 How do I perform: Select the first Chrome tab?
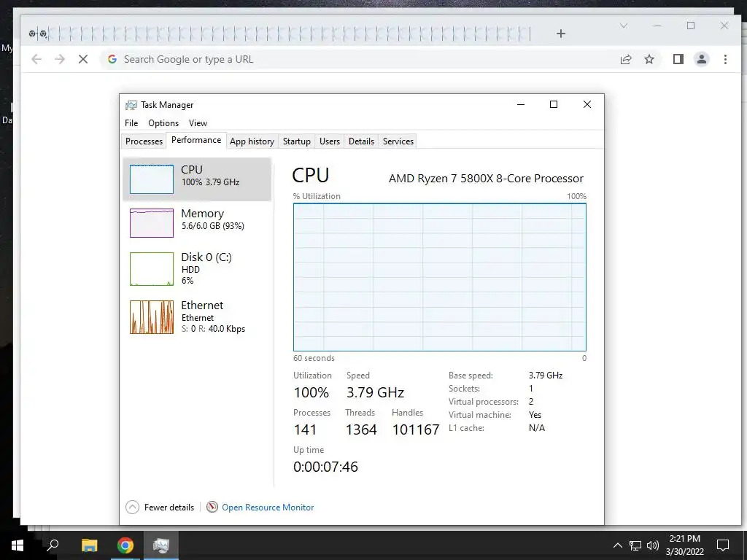32,34
